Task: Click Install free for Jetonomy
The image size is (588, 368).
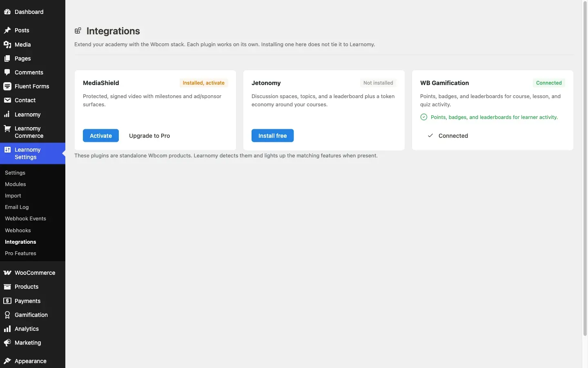Action: point(272,135)
